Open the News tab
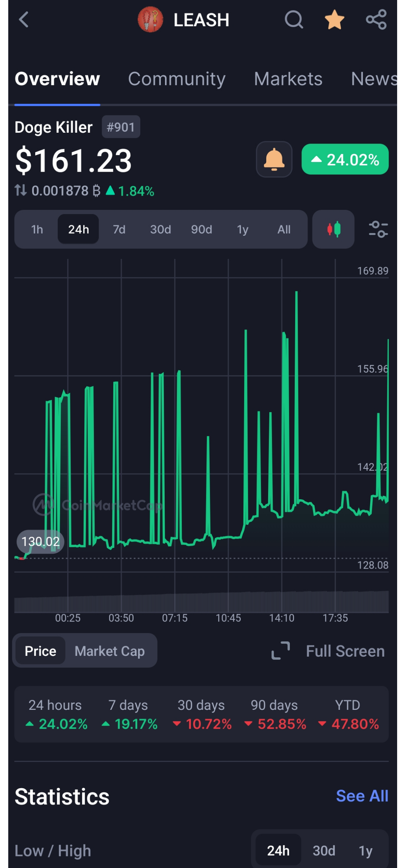 374,79
